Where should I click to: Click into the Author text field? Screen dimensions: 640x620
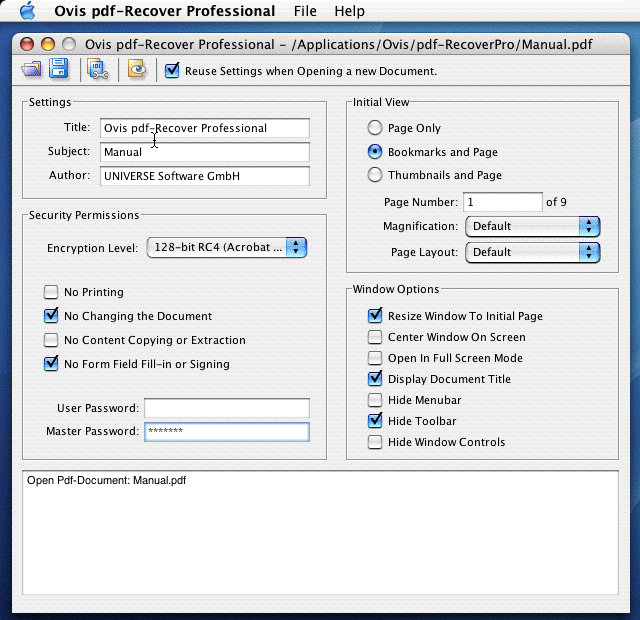coord(204,176)
